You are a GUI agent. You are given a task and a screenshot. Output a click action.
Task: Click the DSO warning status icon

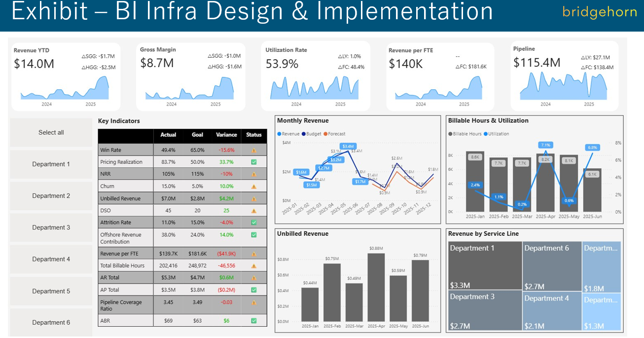(254, 211)
